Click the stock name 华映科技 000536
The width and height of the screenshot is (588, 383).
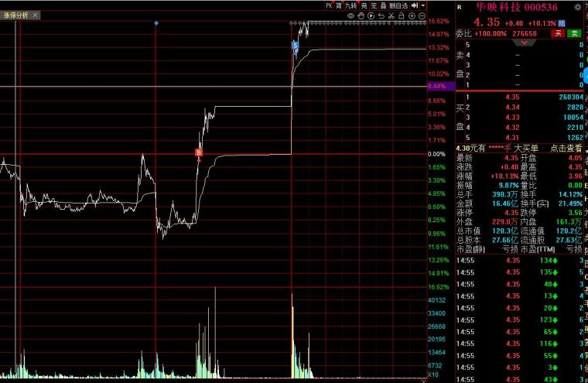(517, 7)
